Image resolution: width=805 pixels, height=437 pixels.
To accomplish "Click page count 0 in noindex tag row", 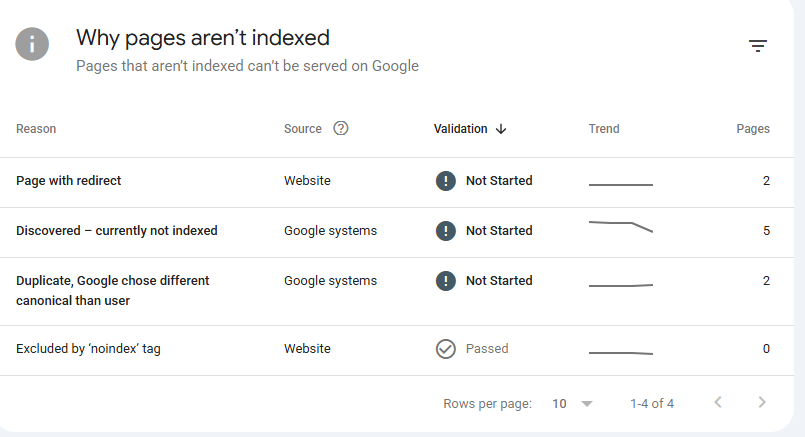I will [x=766, y=349].
